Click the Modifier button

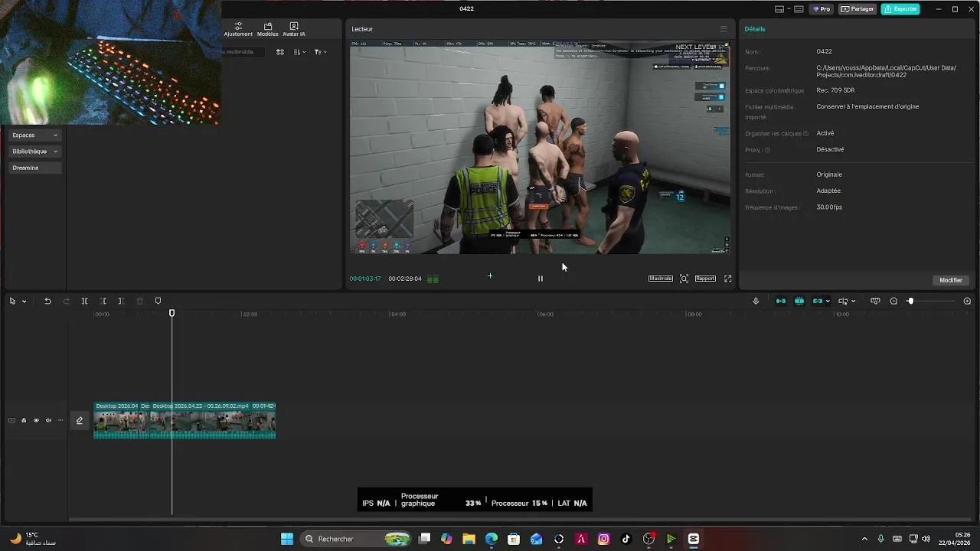951,280
